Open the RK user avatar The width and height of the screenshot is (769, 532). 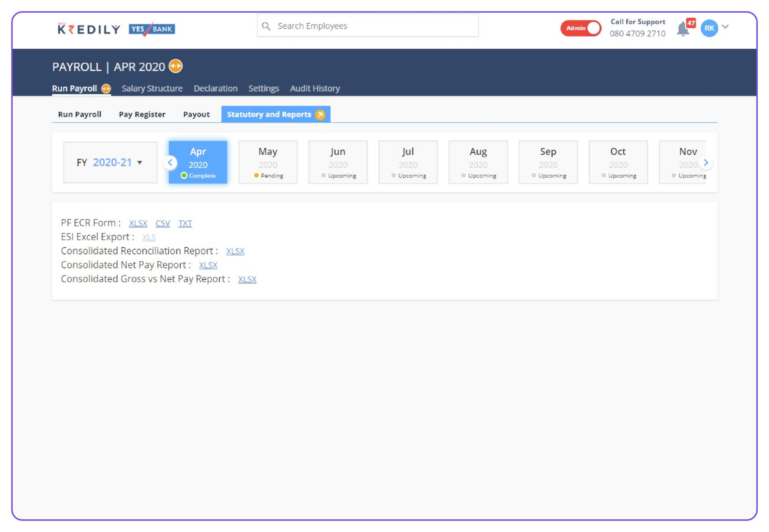point(709,28)
